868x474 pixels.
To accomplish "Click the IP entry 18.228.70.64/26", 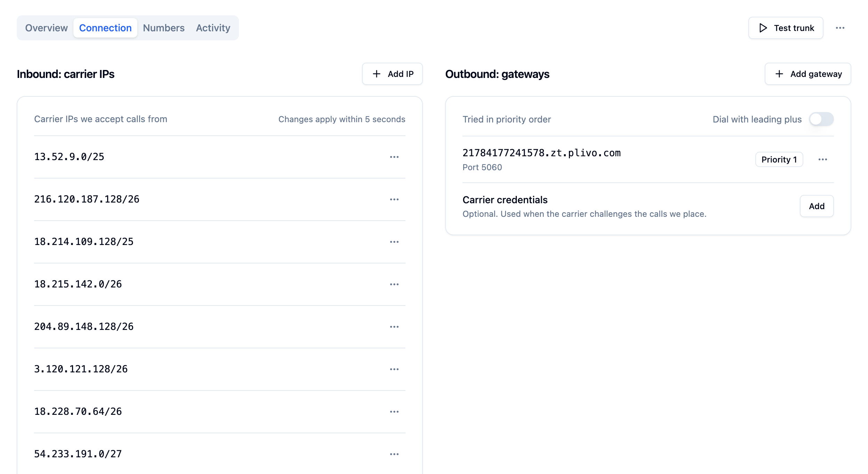I will [x=78, y=412].
